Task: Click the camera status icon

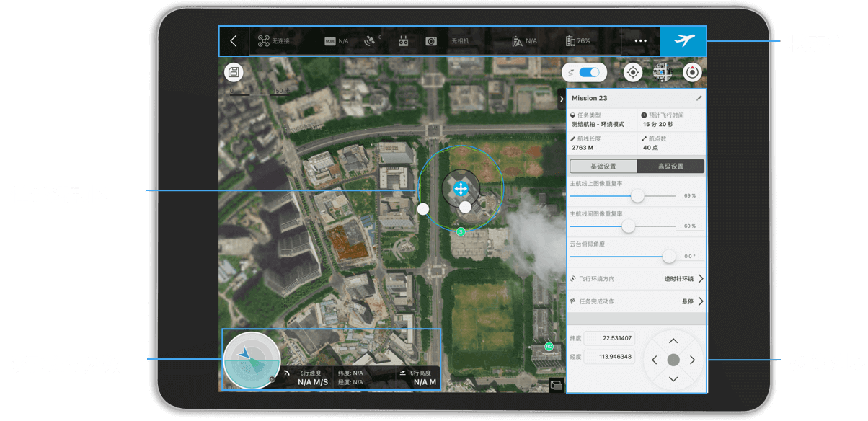Action: [431, 42]
